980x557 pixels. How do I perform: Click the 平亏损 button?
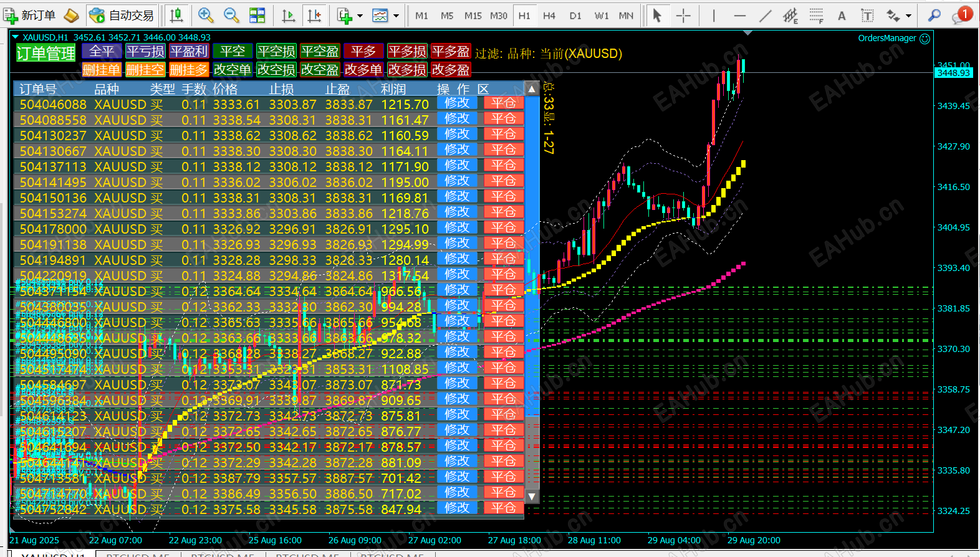click(x=145, y=51)
